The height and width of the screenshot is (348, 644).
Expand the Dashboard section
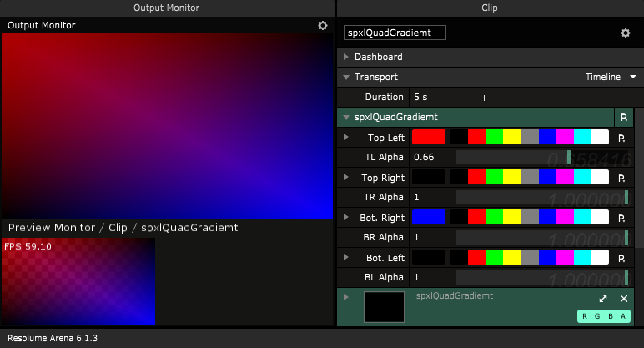tap(346, 57)
